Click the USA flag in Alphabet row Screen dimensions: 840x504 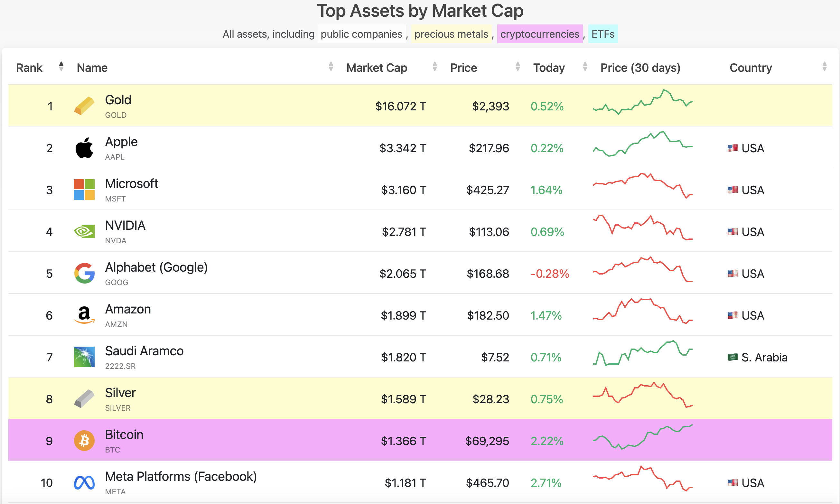(733, 273)
